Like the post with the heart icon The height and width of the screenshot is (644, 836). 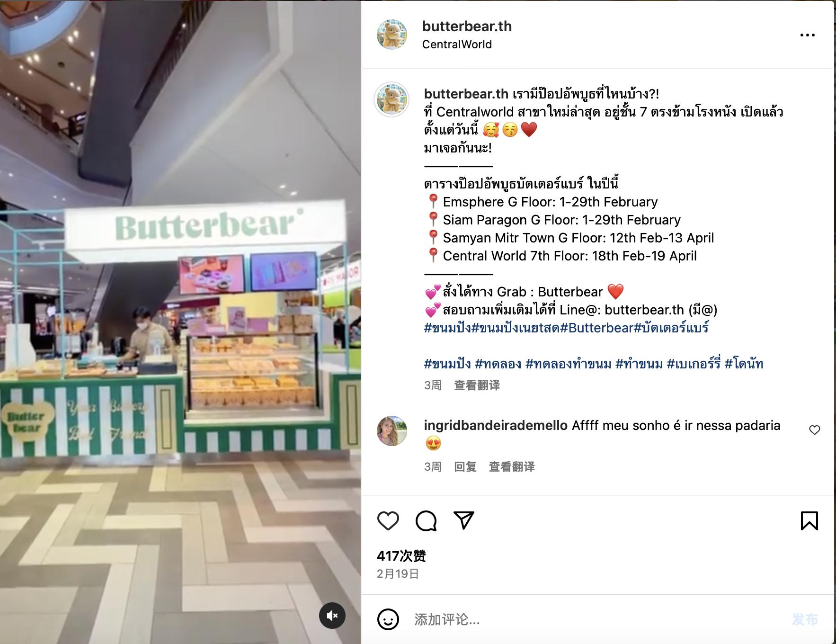[x=388, y=521]
